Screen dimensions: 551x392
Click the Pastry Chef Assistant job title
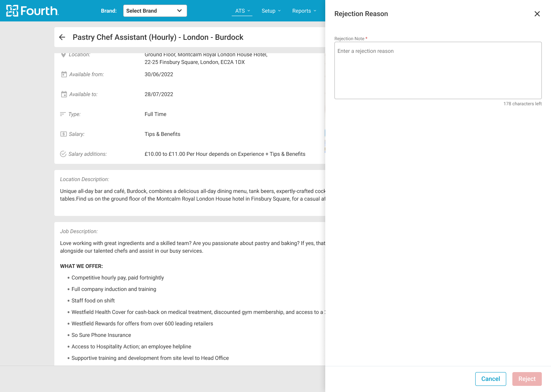point(157,37)
